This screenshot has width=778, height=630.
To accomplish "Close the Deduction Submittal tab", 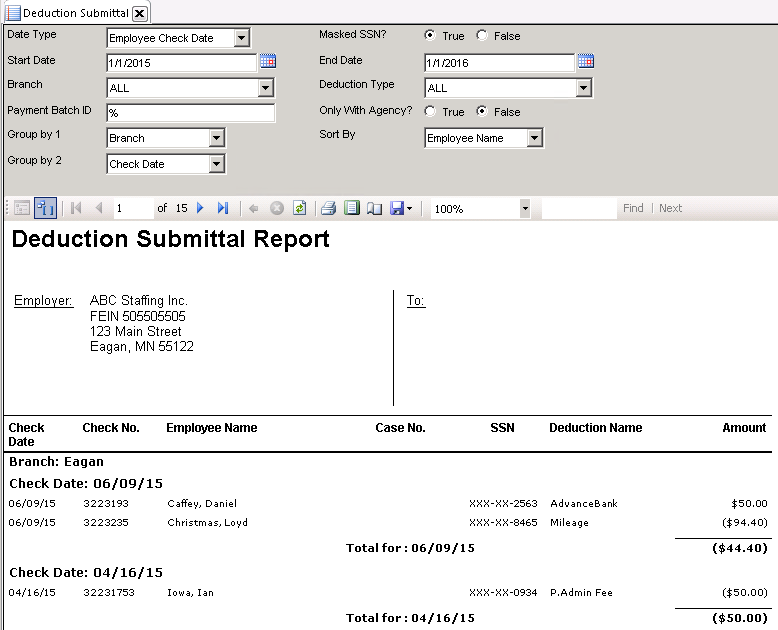I will (140, 13).
